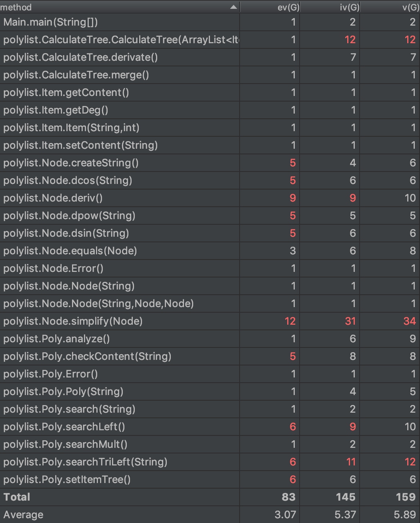Select the Main.main(String[]) row
This screenshot has height=523, width=420.
[51, 22]
